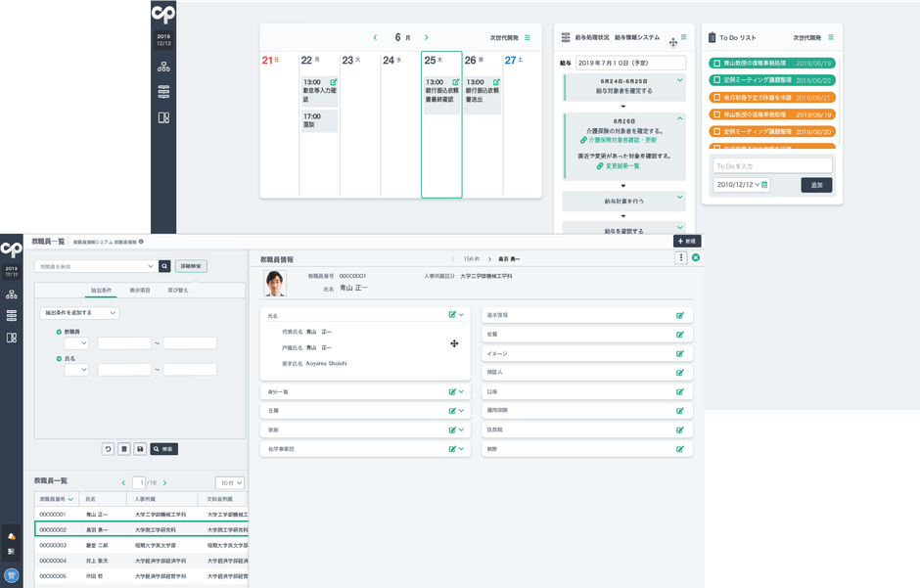Open stacked-rows icon in dashboard sidebar
The image size is (920, 588).
click(163, 91)
